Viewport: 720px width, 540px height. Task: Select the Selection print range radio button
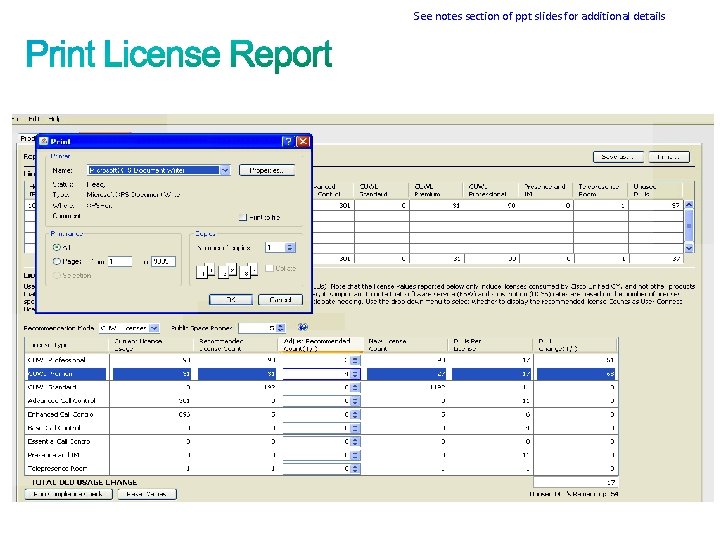tap(56, 276)
